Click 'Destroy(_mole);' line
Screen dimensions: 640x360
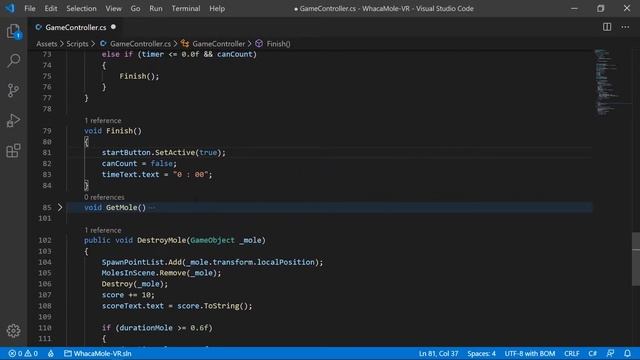pyautogui.click(x=135, y=284)
